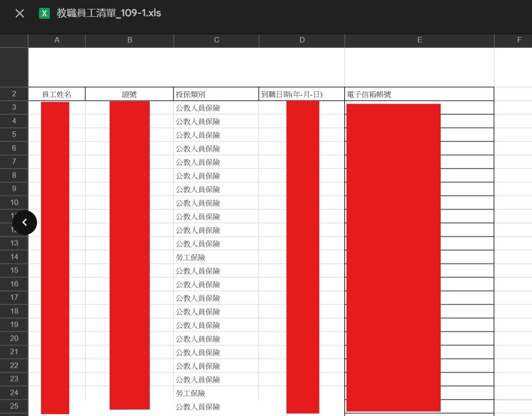The width and height of the screenshot is (532, 416).
Task: Click 公教人員保險 cell in row 12
Action: point(216,230)
